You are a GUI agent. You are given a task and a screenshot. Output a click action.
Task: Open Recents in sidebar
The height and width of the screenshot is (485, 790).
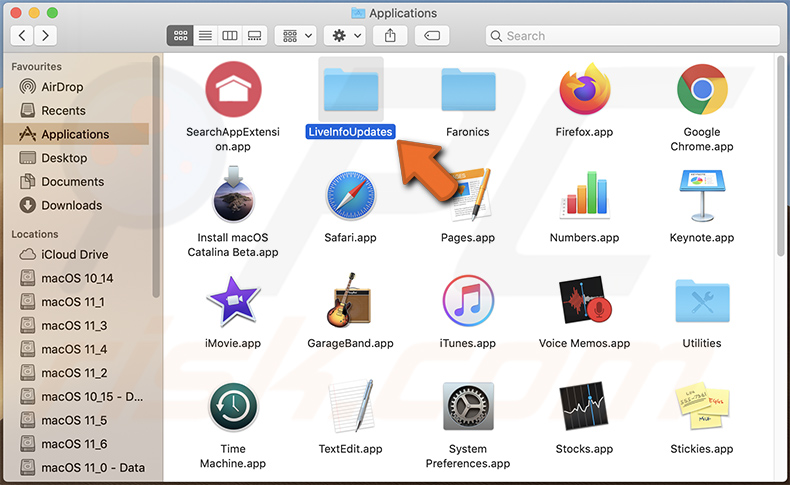(x=76, y=111)
